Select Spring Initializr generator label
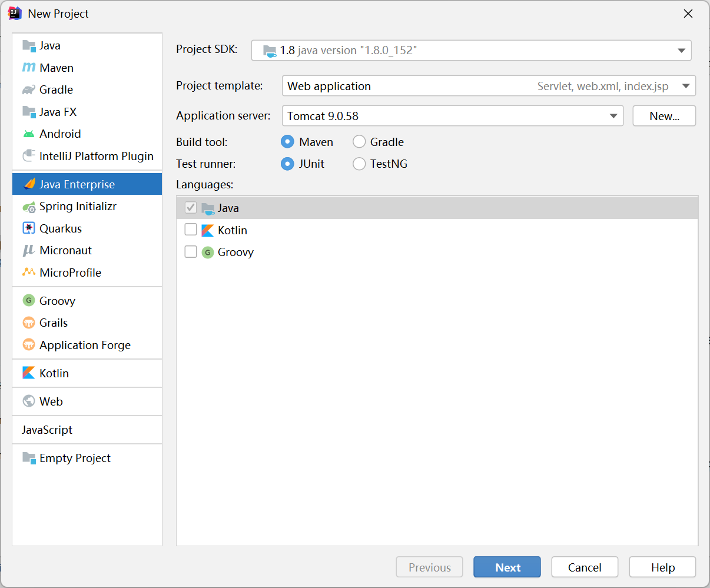The height and width of the screenshot is (588, 710). click(x=78, y=207)
